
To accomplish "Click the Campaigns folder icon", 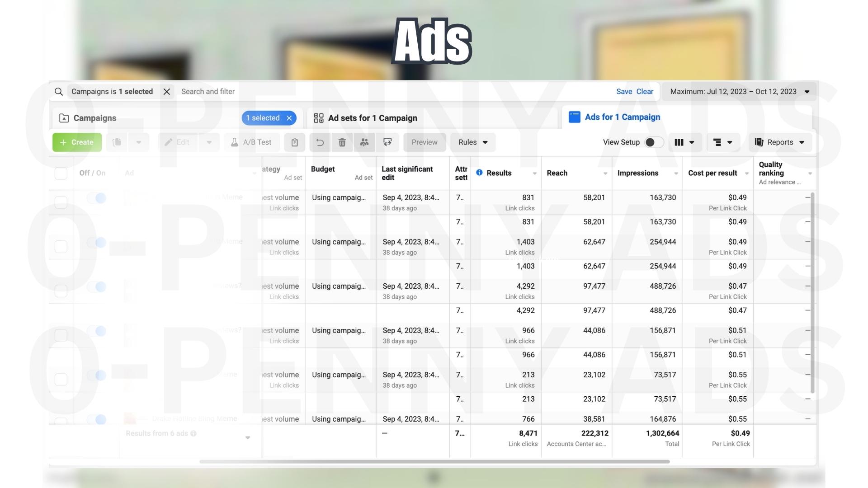I will pos(64,118).
